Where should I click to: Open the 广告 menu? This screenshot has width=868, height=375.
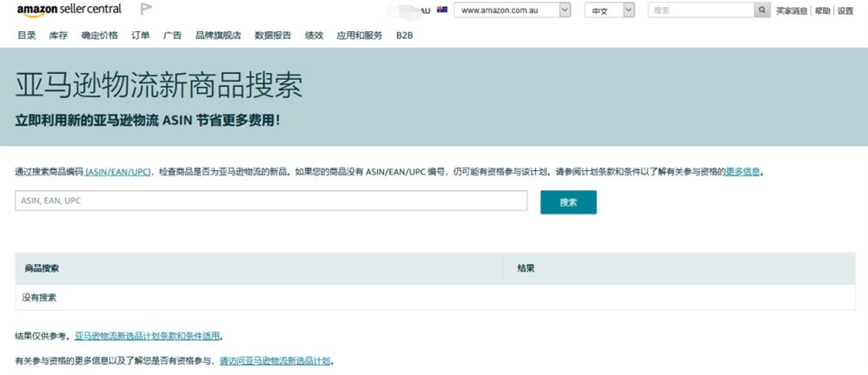point(173,36)
